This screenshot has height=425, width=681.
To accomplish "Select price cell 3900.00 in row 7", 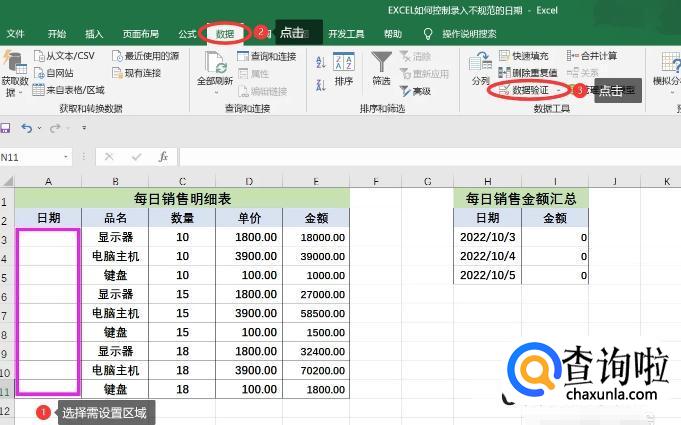I will (249, 313).
